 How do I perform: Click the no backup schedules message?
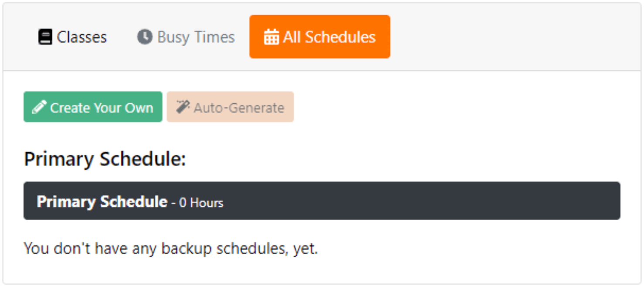click(171, 249)
